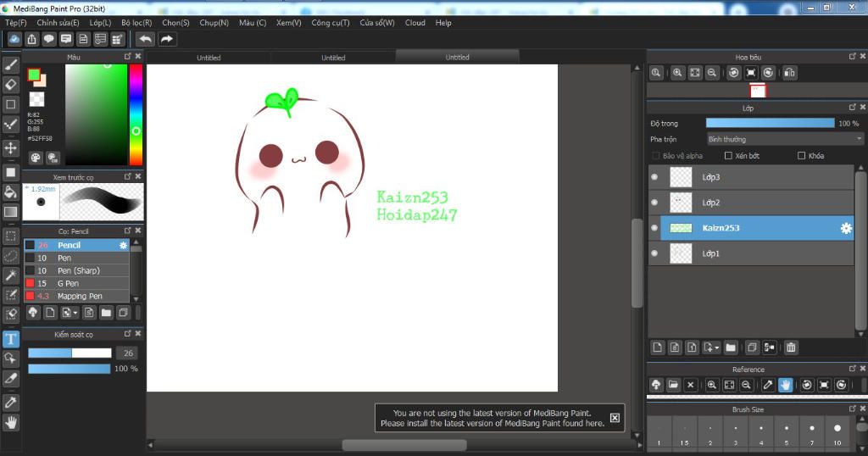Select the Eraser tool
This screenshot has width=868, height=456.
click(x=11, y=85)
